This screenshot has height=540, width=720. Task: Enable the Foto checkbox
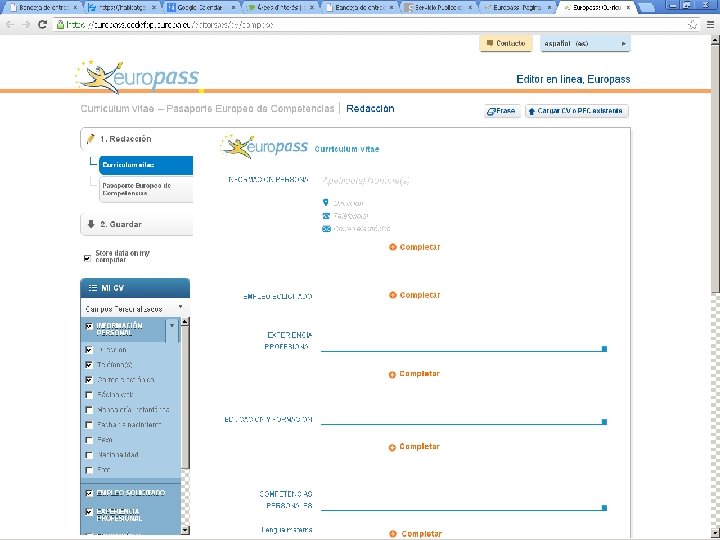click(x=89, y=470)
